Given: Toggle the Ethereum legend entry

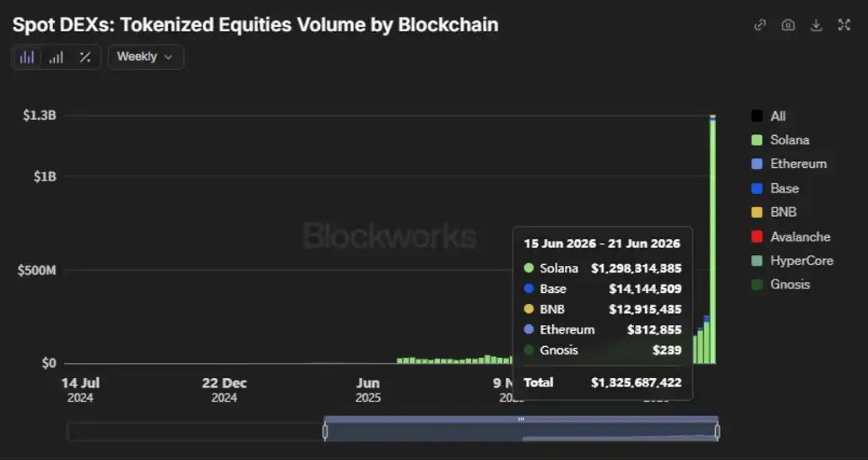Looking at the screenshot, I should (x=789, y=164).
